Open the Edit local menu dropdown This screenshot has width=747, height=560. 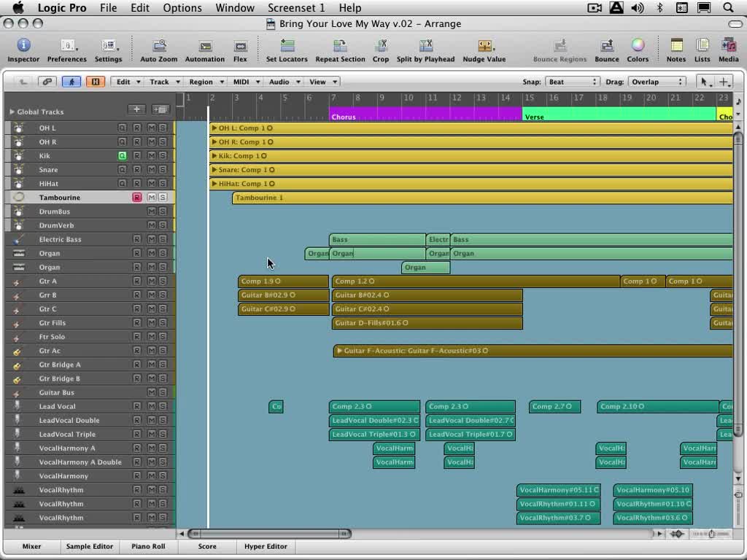127,82
